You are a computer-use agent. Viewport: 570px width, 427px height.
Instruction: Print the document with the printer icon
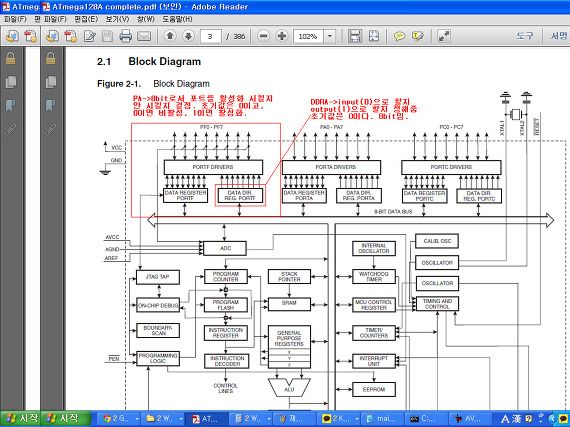[125, 36]
